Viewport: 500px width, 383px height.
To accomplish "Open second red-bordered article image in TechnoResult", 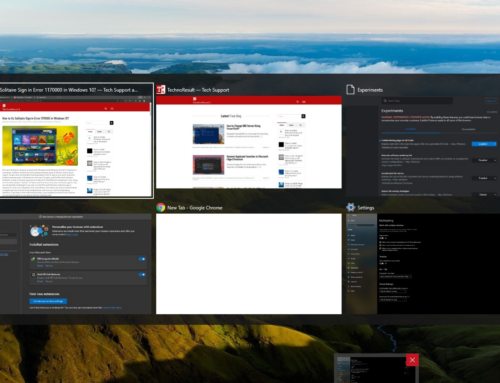I will [x=208, y=165].
